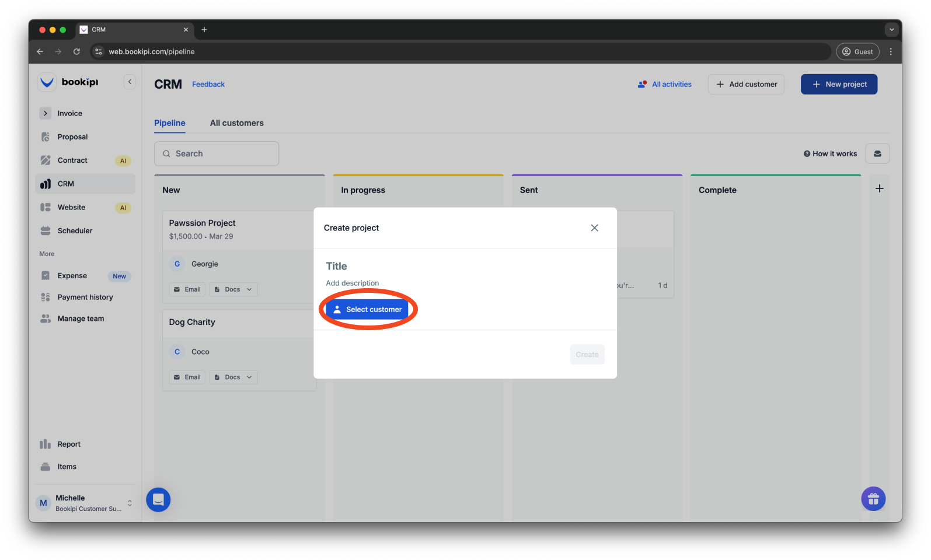Reload the page in browser
The image size is (931, 560).
[76, 52]
